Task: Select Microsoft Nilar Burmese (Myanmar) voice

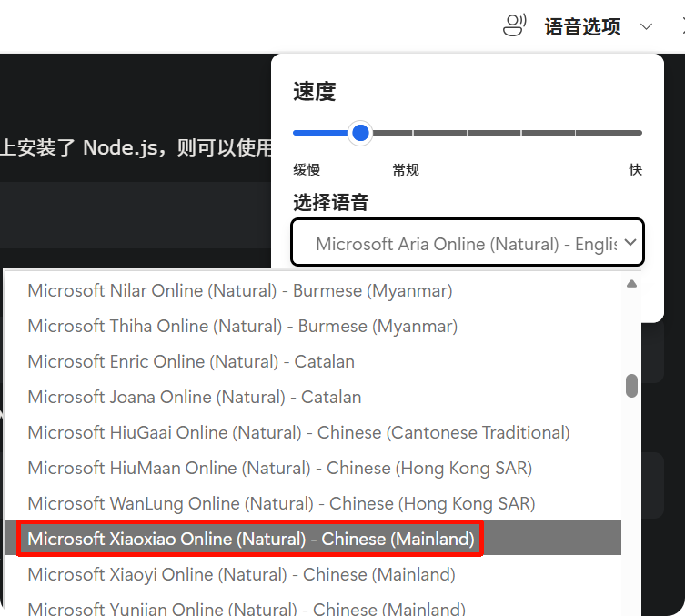Action: pyautogui.click(x=313, y=290)
